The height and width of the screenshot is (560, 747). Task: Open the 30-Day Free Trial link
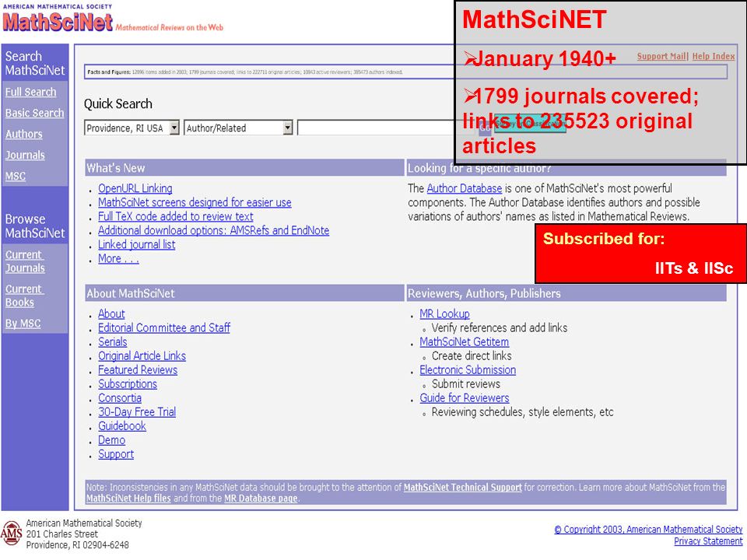point(137,412)
